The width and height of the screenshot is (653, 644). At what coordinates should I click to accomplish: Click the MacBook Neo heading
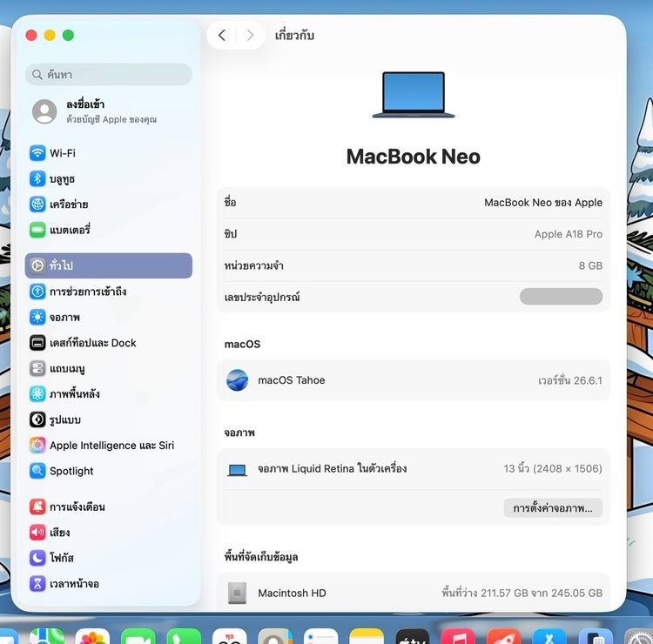click(413, 157)
